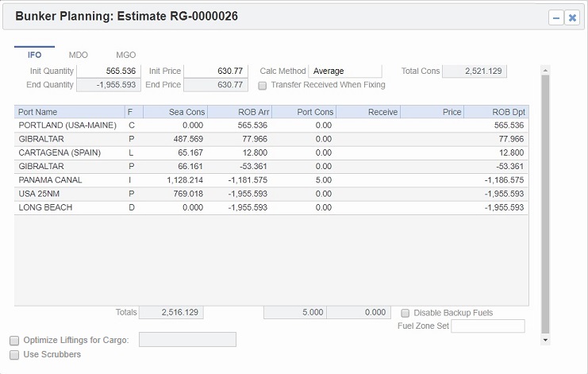Toggle Disable Backup Fuels checkbox
Viewport: 588px width, 374px height.
tap(405, 313)
